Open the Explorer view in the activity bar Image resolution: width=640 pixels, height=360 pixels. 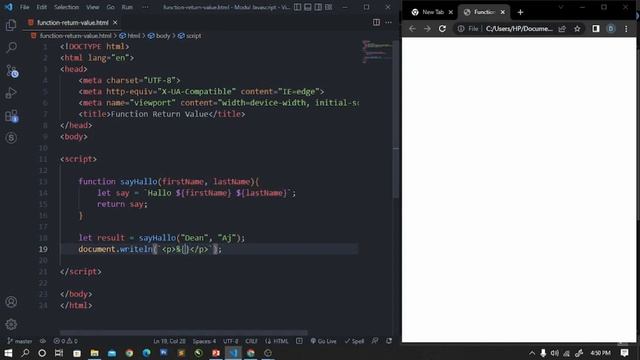11,25
